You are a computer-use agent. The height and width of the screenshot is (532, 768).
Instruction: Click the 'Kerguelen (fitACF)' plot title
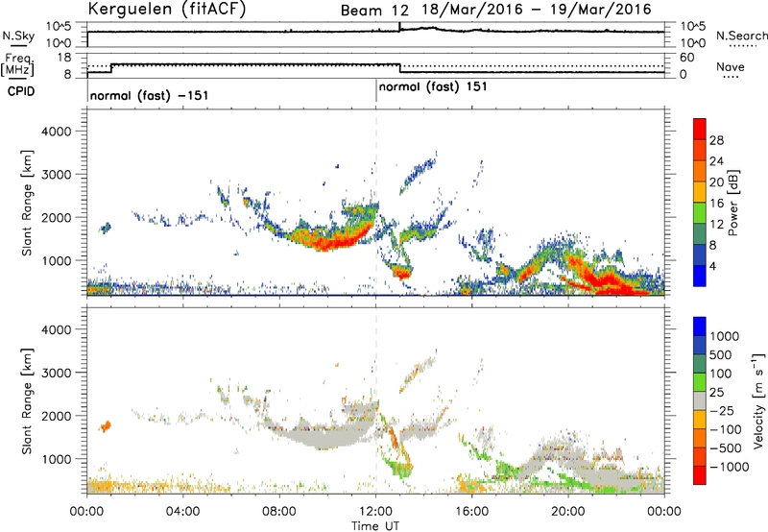[166, 9]
